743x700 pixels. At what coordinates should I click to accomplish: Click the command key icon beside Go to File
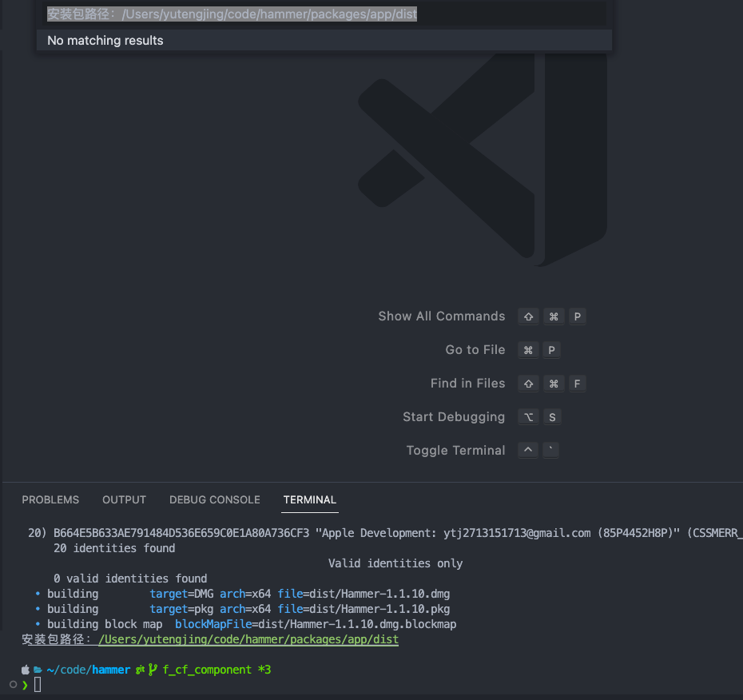528,350
